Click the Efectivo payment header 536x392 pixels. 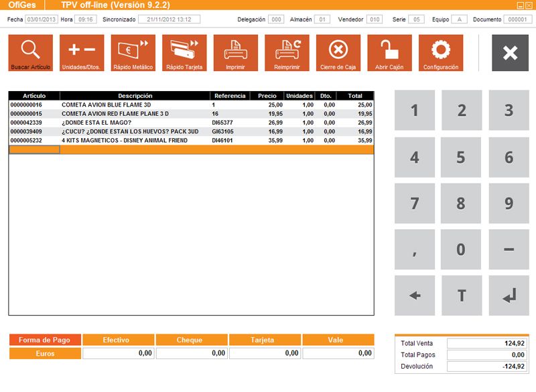[118, 340]
